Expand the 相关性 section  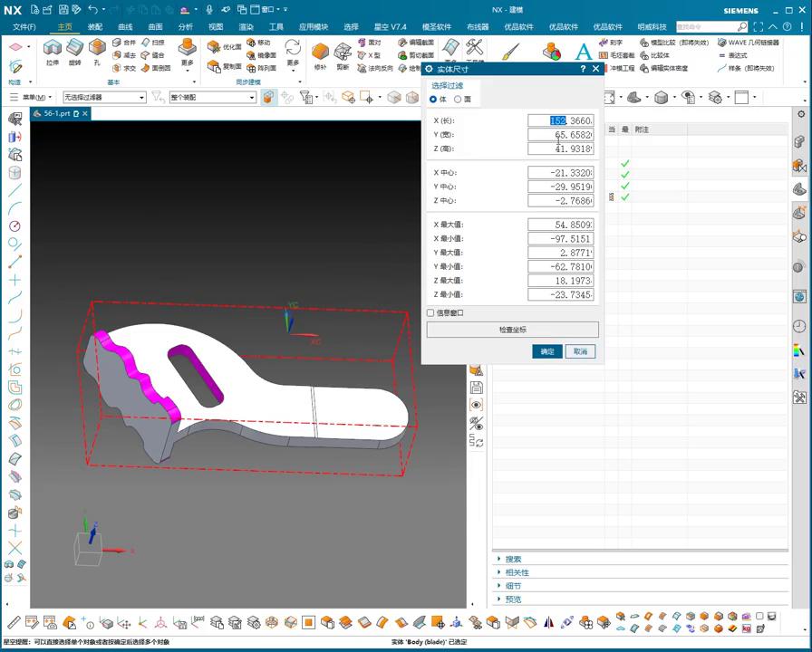pos(517,572)
